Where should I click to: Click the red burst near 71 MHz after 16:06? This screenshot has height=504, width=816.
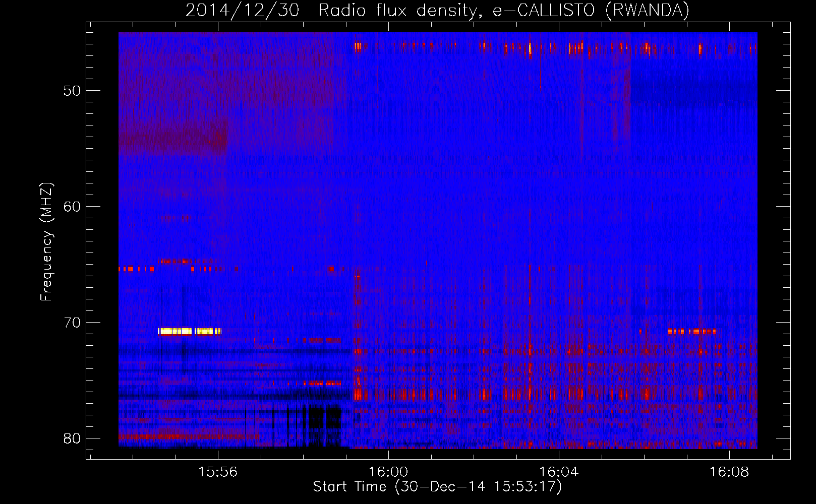(691, 332)
